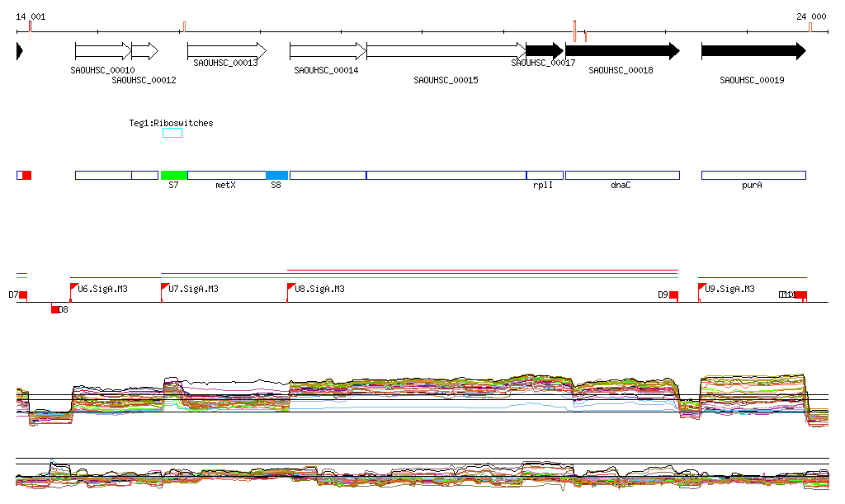This screenshot has height=504, width=845.
Task: Select the black SAOUHSC_00018 gene arrow
Action: (x=622, y=51)
